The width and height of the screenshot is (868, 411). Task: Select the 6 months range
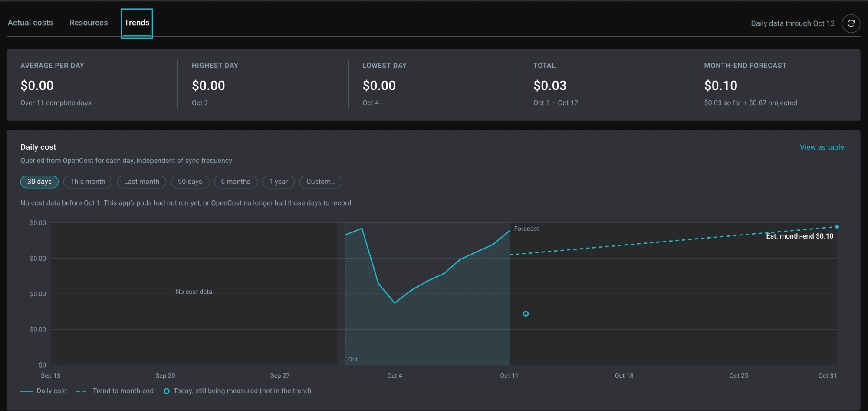click(x=236, y=182)
